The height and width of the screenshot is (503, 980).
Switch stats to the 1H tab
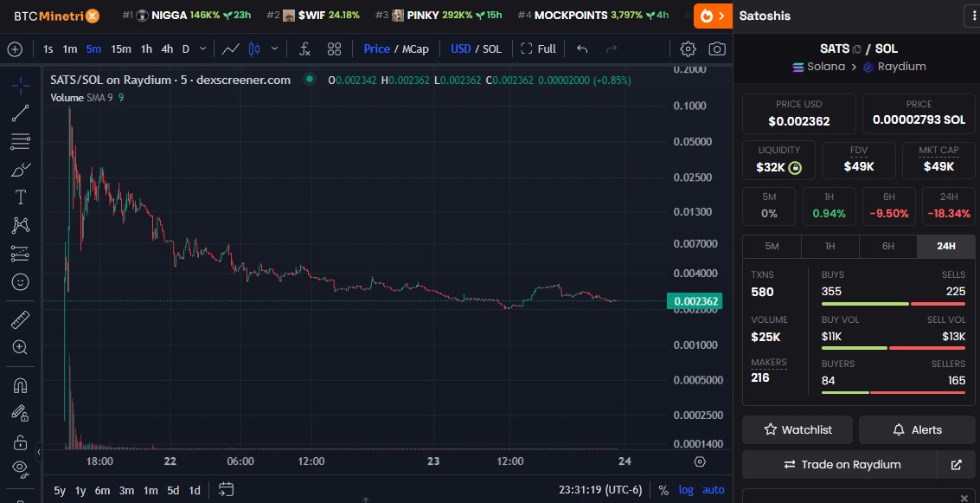(830, 247)
